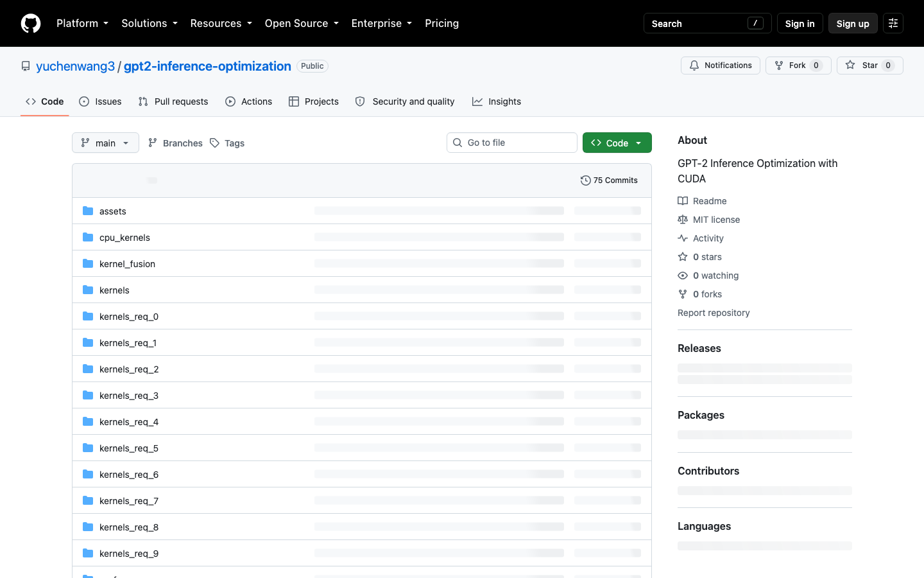View the 0 stars stargazers
Screen dimensions: 924x578
pos(699,257)
